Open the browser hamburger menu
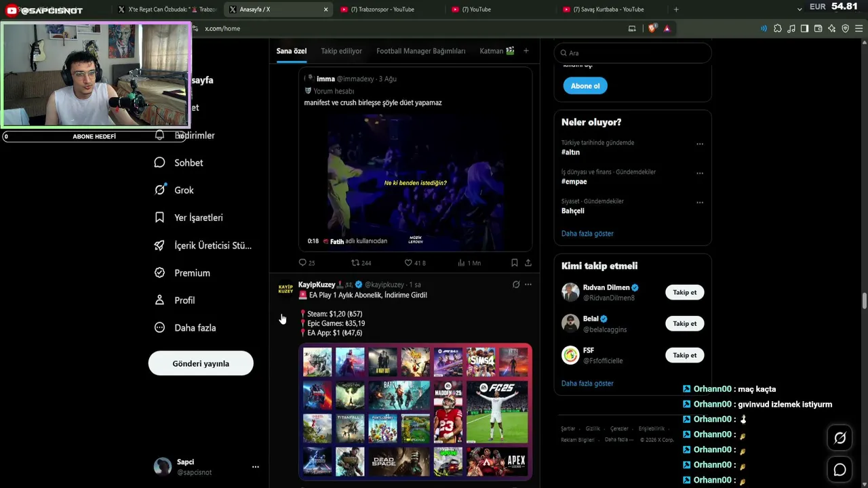The width and height of the screenshot is (868, 488). [x=859, y=28]
